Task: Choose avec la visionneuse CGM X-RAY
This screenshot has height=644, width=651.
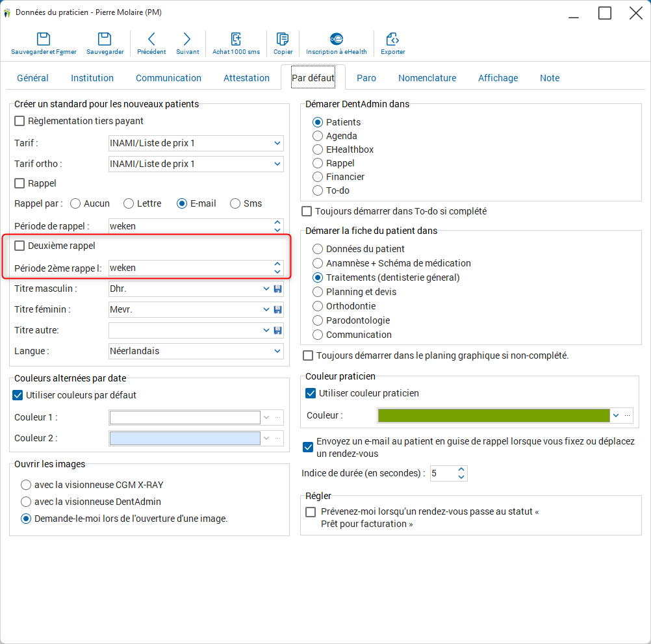Action: (x=26, y=485)
